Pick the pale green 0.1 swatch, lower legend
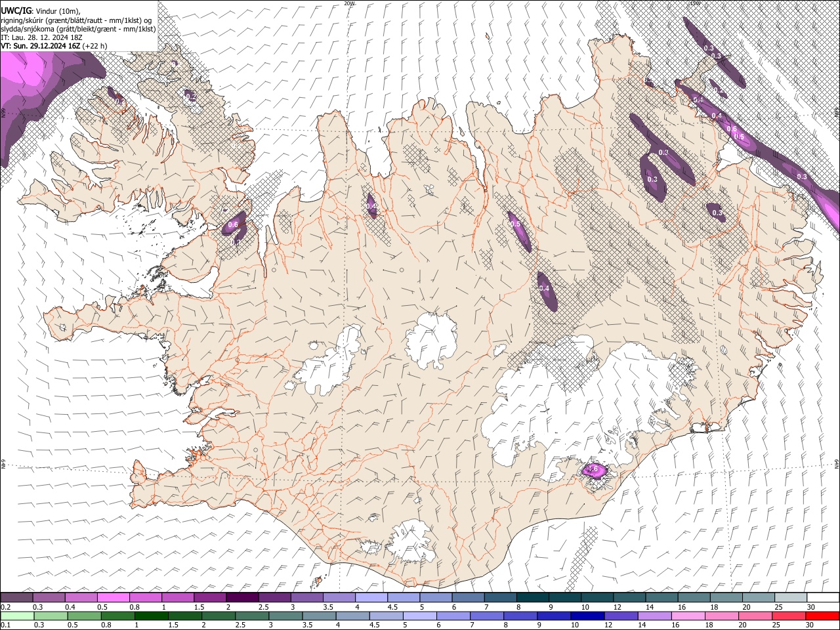This screenshot has height=630, width=840. 16,616
